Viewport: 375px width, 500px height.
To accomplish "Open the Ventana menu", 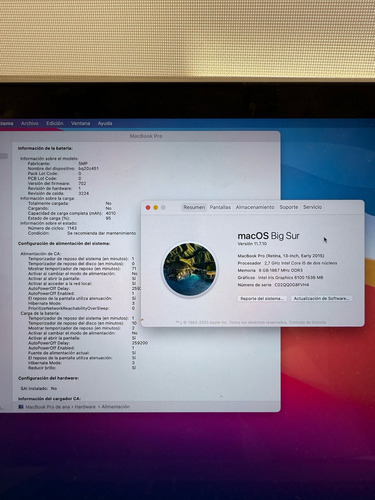I will click(x=80, y=123).
